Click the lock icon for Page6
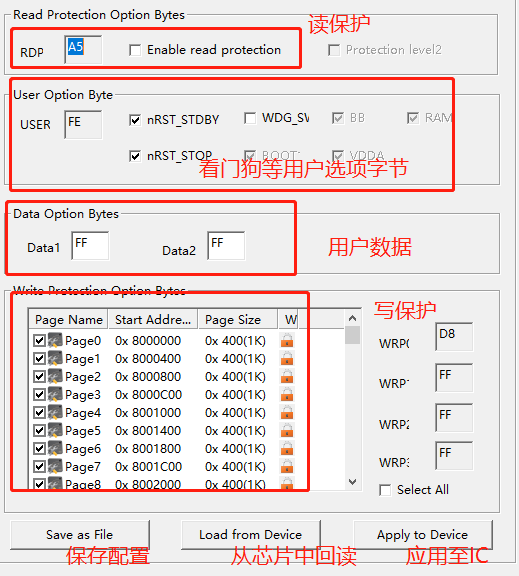 (x=287, y=448)
